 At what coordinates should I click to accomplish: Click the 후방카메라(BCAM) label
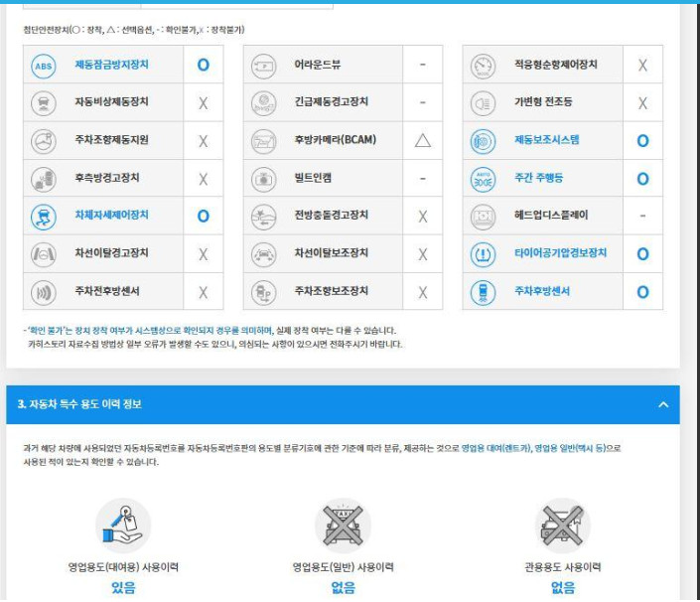tap(336, 140)
